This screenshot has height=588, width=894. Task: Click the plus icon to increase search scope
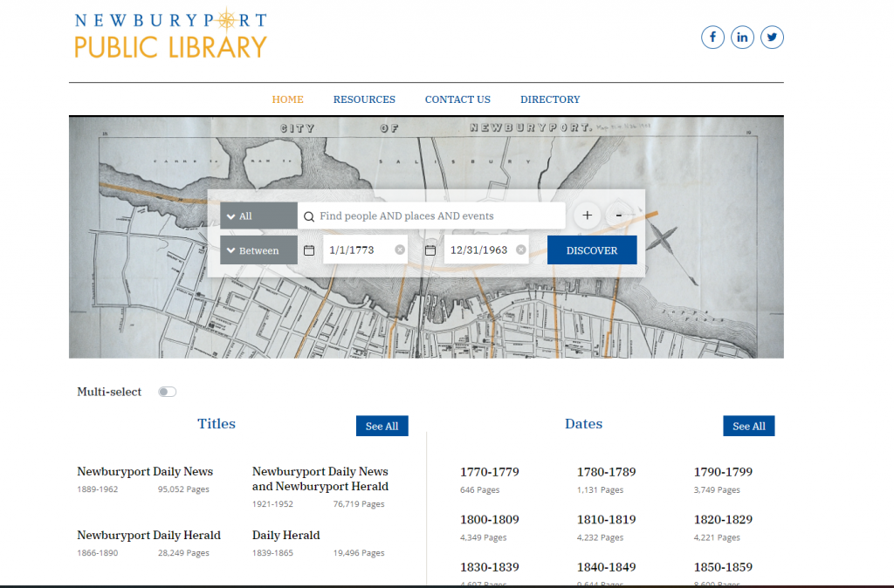[x=587, y=215]
